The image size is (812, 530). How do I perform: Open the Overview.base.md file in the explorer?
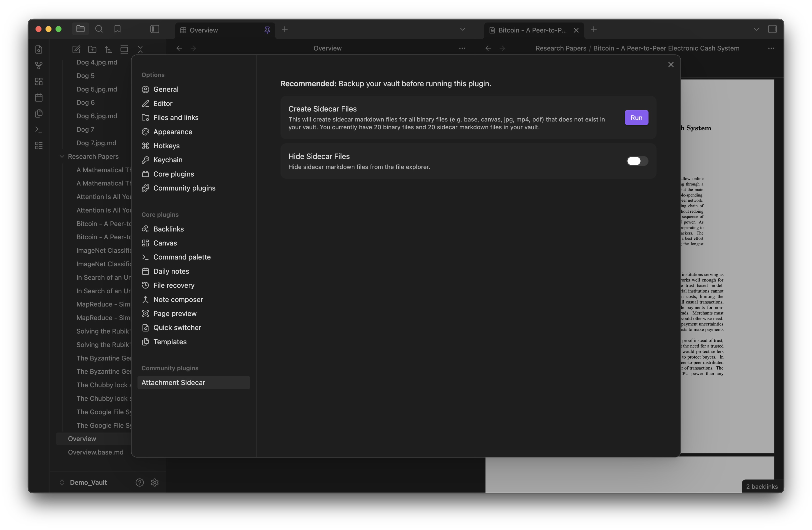tap(95, 452)
